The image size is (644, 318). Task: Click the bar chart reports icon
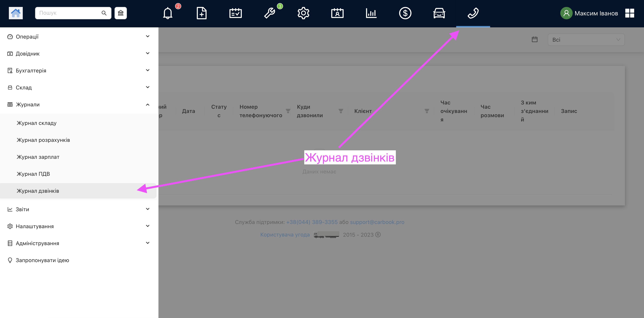pos(371,13)
